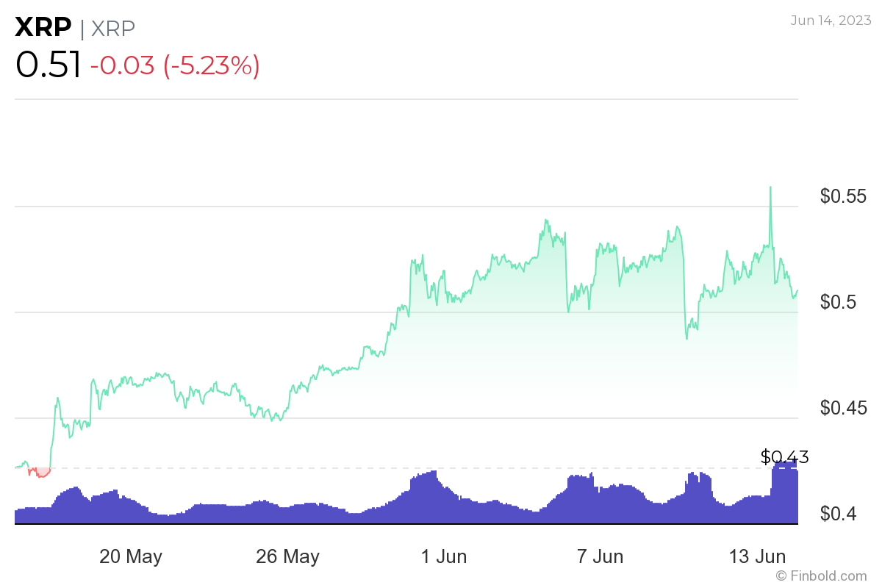Click the 20 May date label
The width and height of the screenshot is (882, 588).
tap(131, 556)
